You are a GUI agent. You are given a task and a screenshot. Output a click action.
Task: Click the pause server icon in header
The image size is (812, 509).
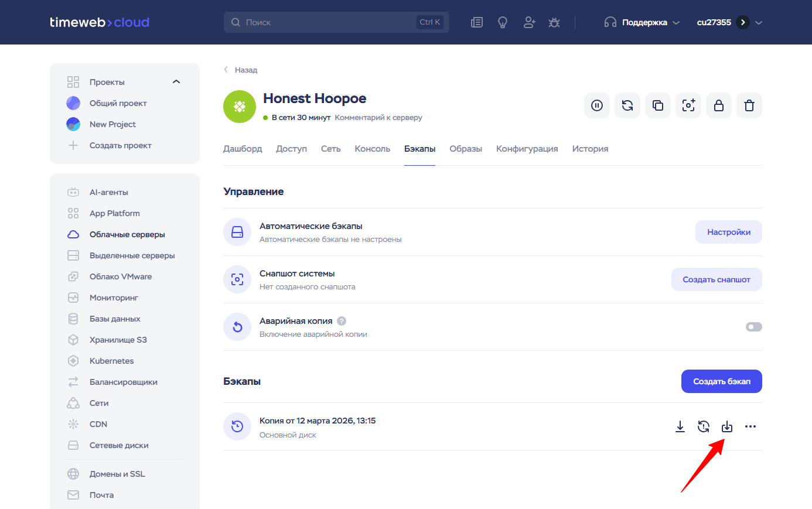pos(596,105)
